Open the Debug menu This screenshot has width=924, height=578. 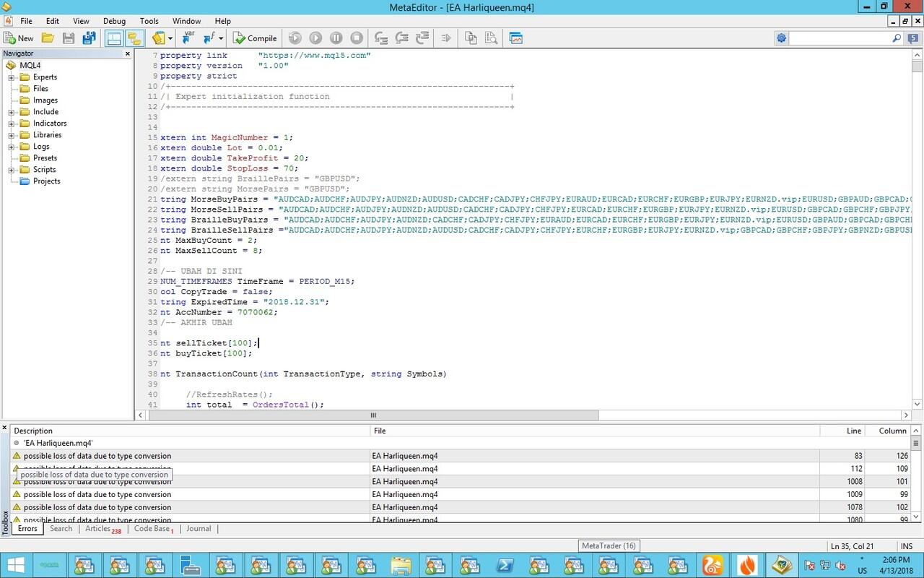tap(114, 21)
